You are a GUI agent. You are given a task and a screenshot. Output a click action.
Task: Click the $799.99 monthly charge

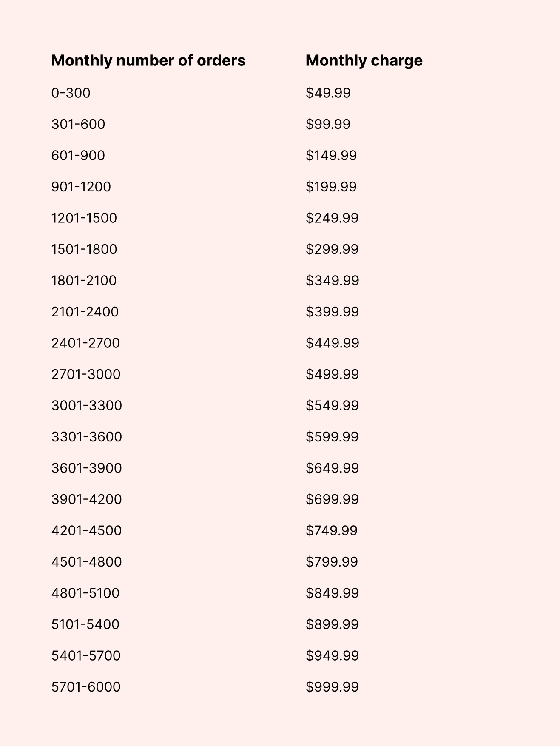[x=332, y=562]
